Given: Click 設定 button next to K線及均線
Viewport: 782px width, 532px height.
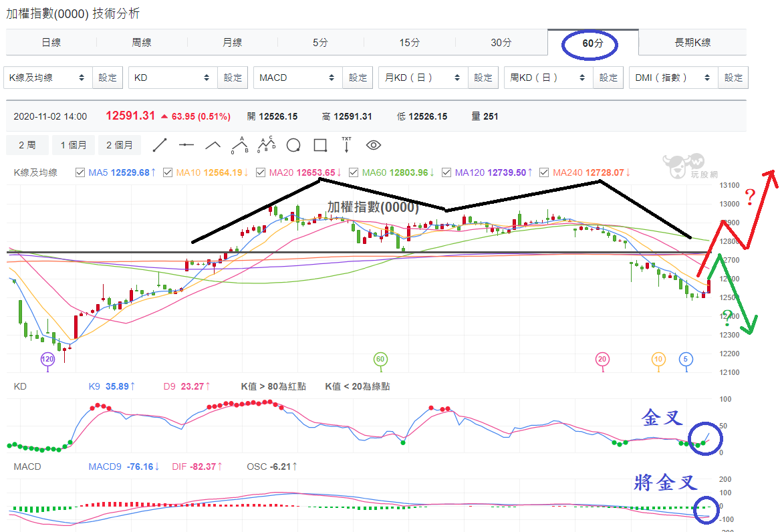Looking at the screenshot, I should 108,78.
